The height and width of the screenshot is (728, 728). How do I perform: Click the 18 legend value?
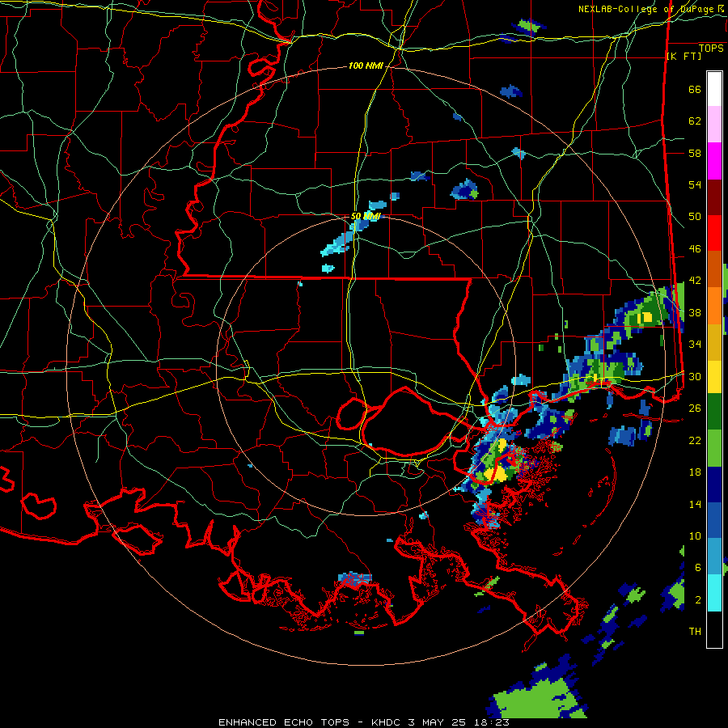click(695, 472)
